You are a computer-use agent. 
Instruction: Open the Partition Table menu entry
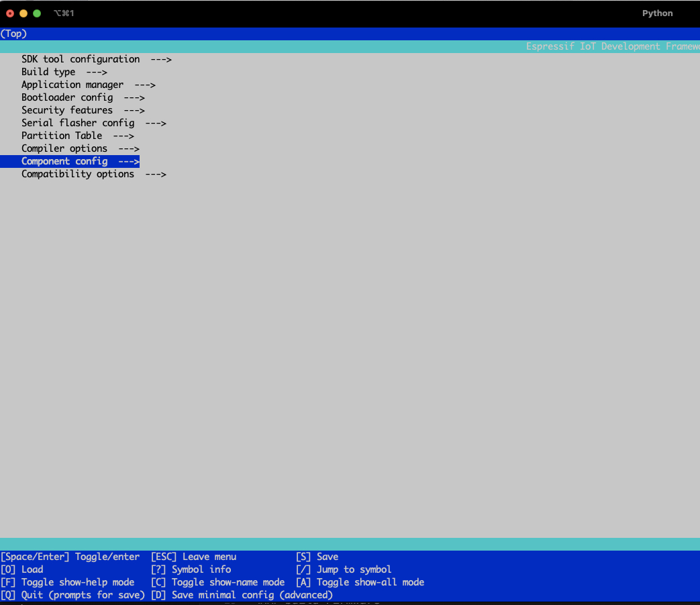pyautogui.click(x=78, y=136)
